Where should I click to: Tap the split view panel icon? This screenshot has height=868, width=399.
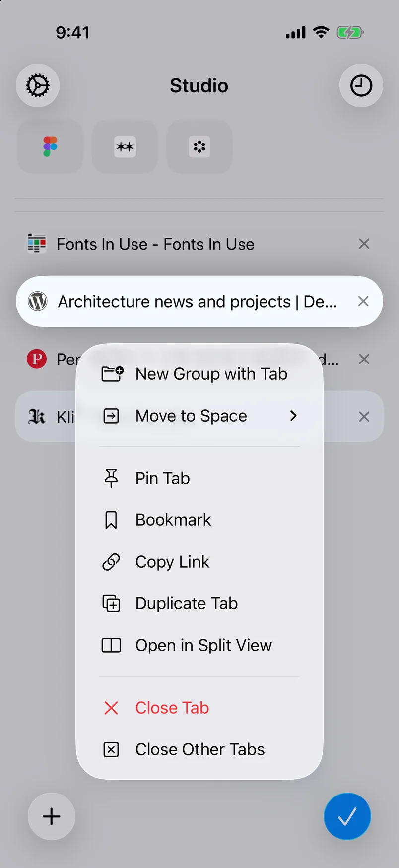click(111, 645)
